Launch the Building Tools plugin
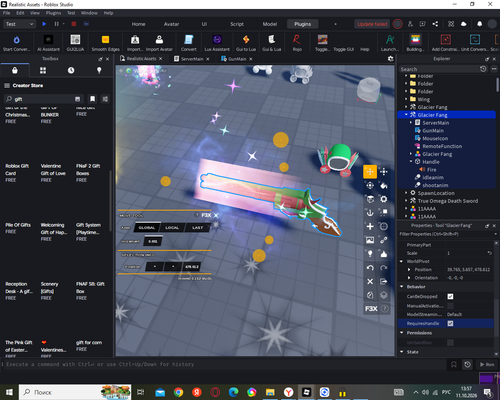500x400 pixels. [x=415, y=43]
